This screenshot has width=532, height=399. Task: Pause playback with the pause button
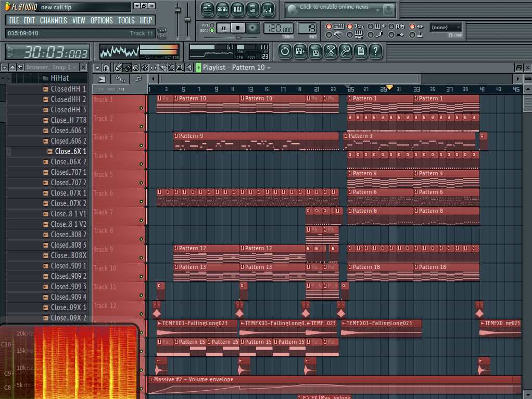tap(224, 28)
